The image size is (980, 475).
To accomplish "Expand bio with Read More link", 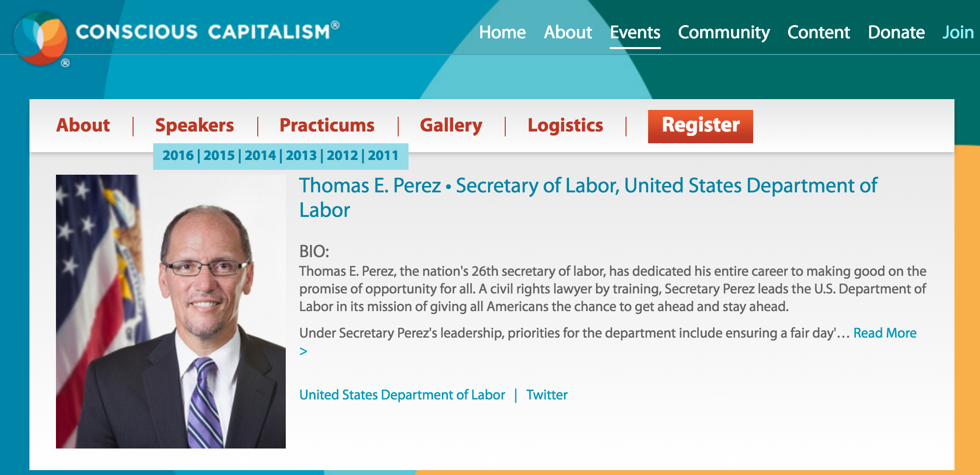I will 885,333.
